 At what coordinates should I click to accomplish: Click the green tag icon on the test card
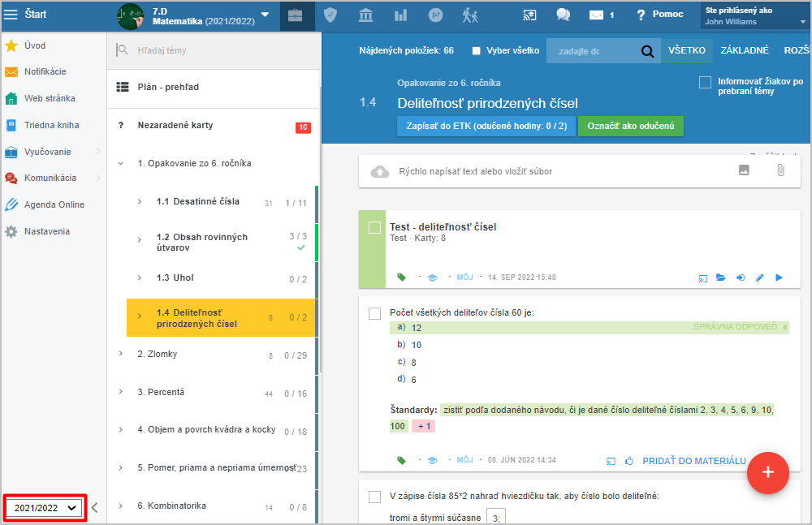click(401, 277)
